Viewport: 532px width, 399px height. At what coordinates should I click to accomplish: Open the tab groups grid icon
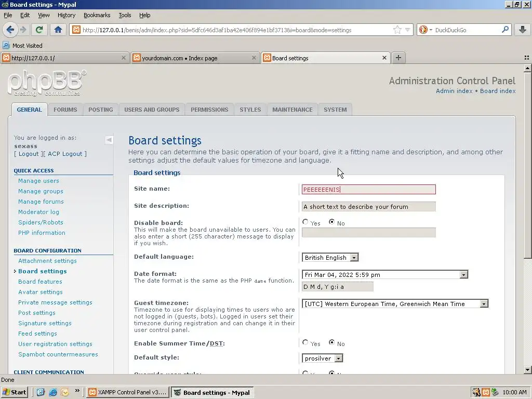coord(527,58)
